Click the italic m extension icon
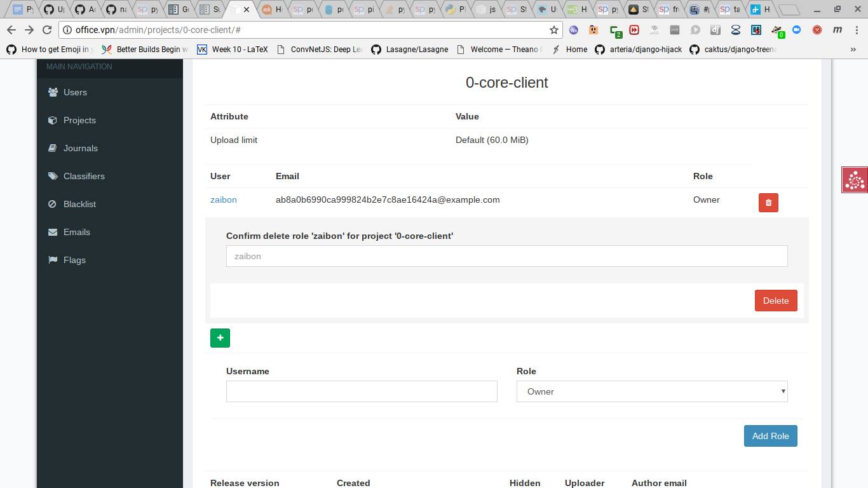The width and height of the screenshot is (868, 488). (837, 30)
